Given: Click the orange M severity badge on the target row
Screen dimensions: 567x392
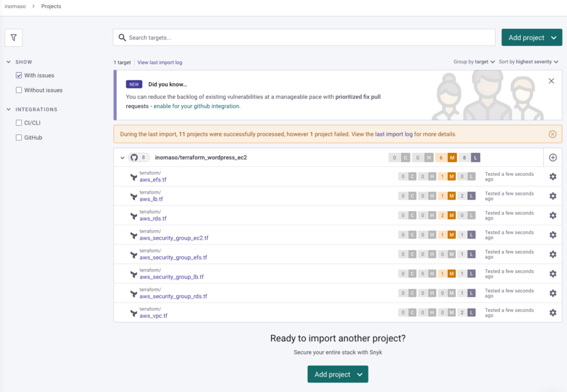Looking at the screenshot, I should coord(451,158).
